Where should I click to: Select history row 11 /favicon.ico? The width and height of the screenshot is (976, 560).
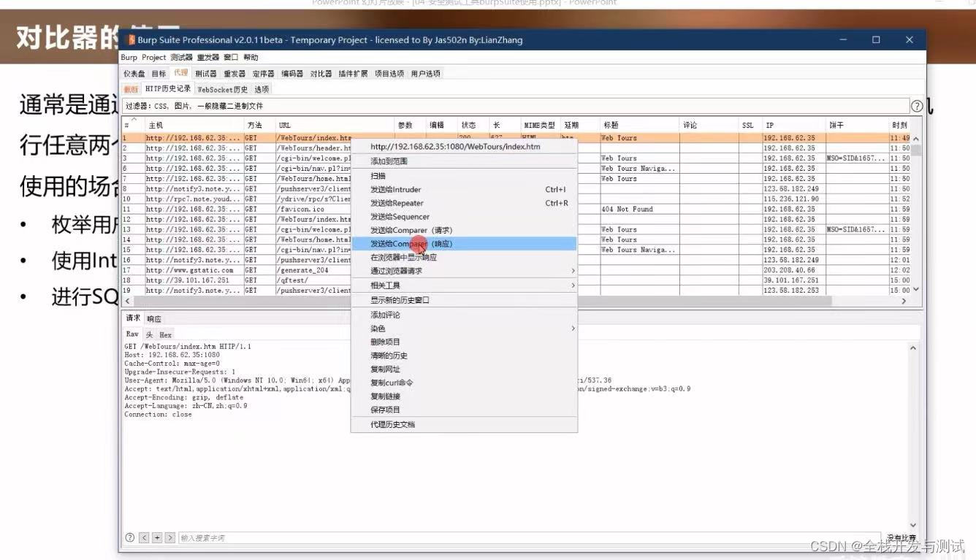(515, 209)
